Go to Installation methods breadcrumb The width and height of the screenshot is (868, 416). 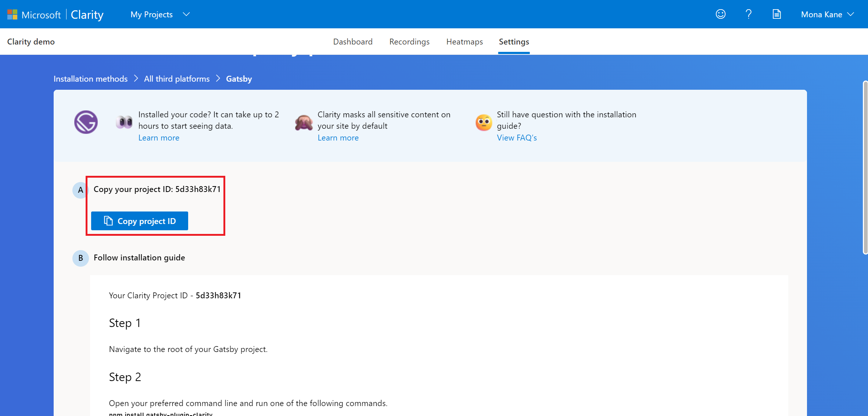[90, 79]
